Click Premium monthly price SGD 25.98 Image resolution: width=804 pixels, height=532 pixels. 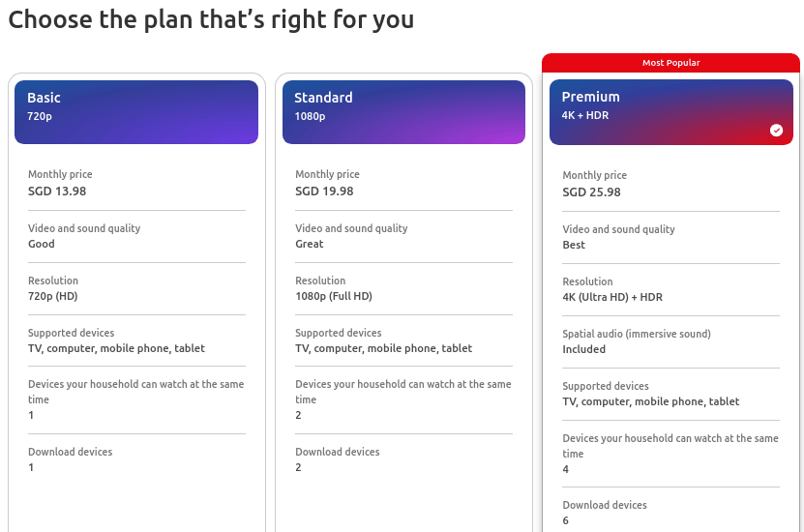tap(591, 192)
